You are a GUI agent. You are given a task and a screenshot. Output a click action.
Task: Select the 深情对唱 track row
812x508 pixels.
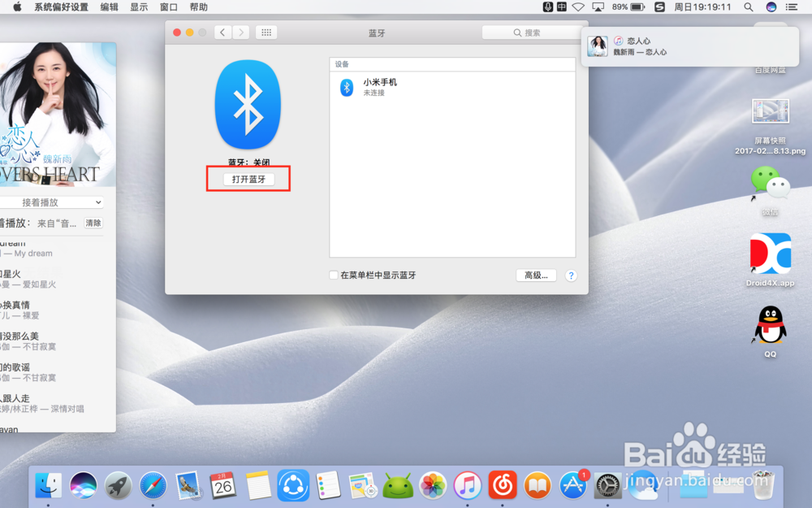[x=52, y=403]
